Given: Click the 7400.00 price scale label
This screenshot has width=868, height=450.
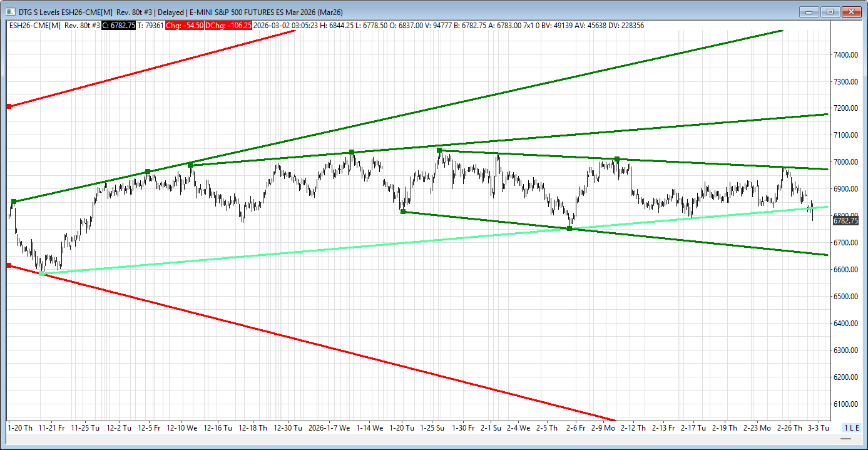Looking at the screenshot, I should (x=845, y=55).
